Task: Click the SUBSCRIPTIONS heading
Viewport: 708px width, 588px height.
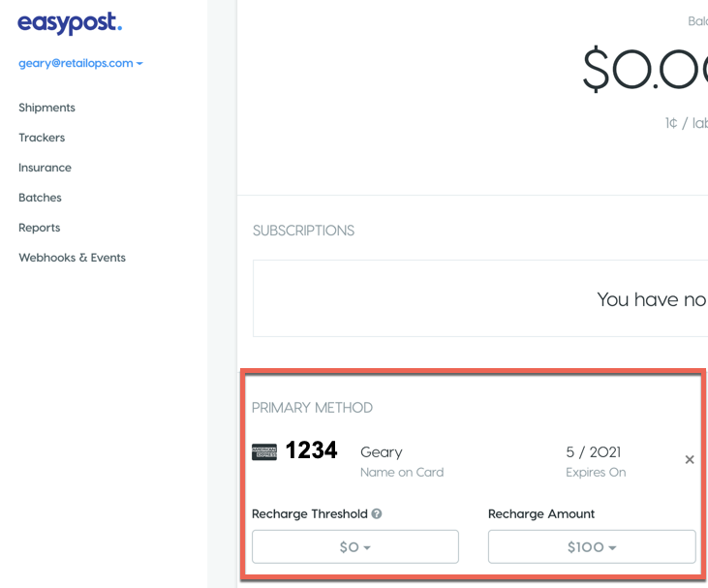Action: click(303, 231)
